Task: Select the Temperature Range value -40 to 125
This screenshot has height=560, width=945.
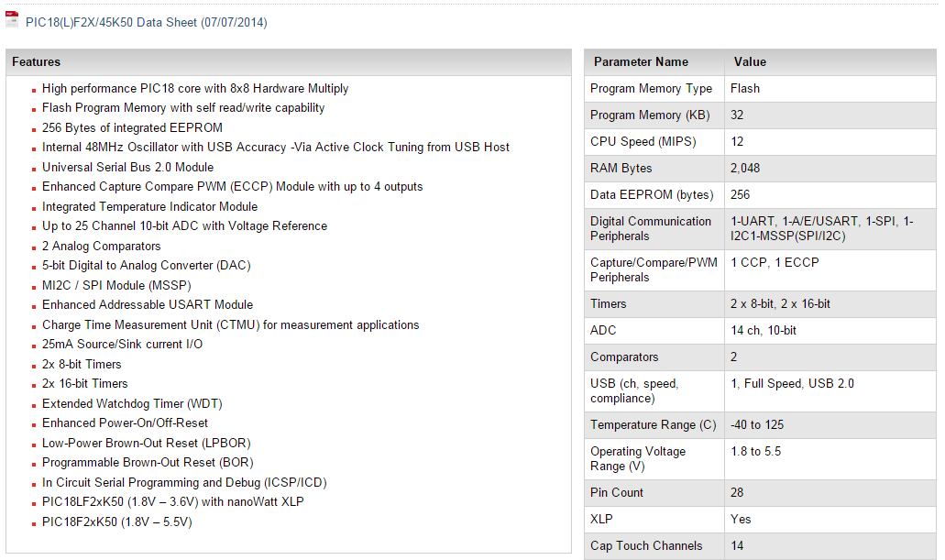Action: [757, 424]
